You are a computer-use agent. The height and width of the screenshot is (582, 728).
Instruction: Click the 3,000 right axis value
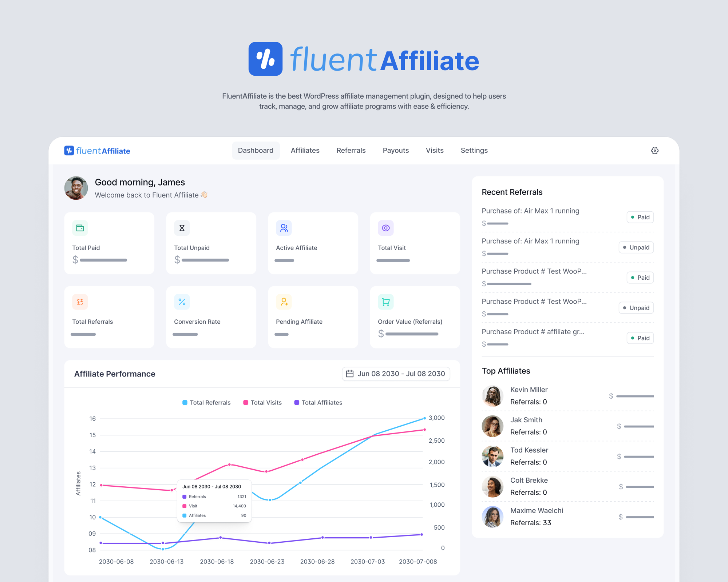point(436,418)
